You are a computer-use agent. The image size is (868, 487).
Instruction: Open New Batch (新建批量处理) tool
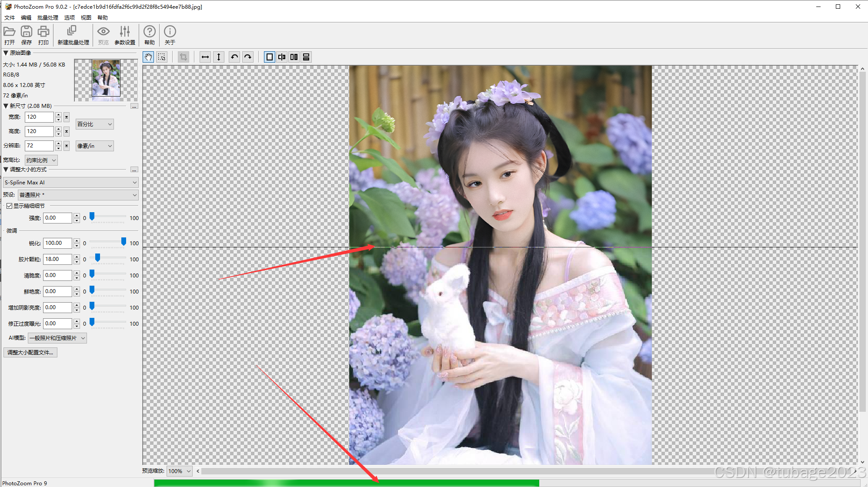(72, 32)
